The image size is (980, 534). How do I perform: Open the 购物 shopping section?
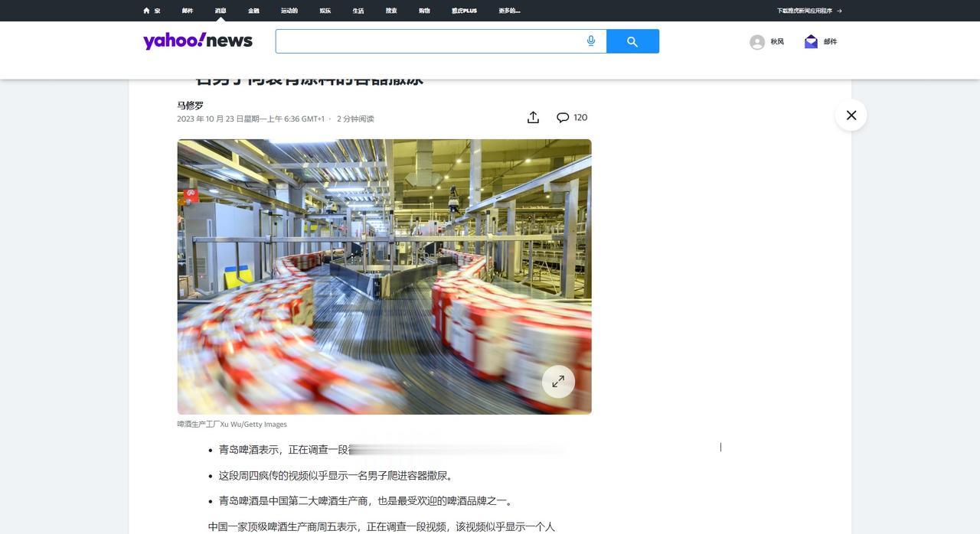pyautogui.click(x=424, y=11)
